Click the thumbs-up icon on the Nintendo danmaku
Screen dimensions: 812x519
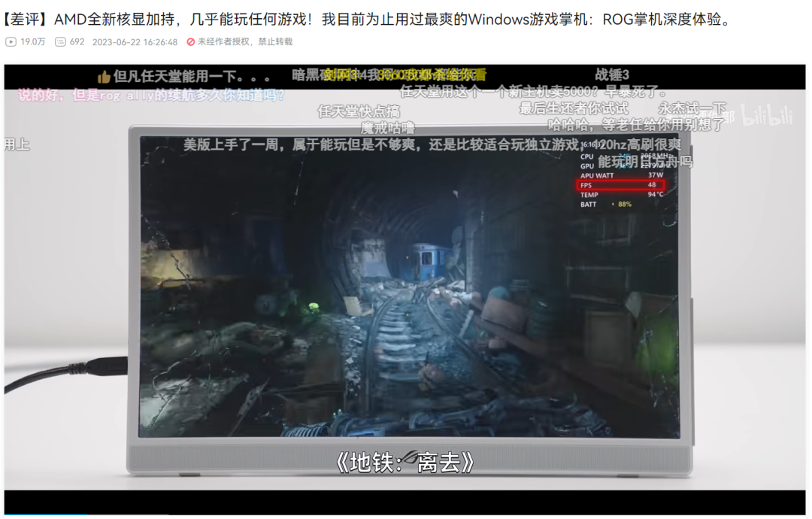click(x=104, y=77)
